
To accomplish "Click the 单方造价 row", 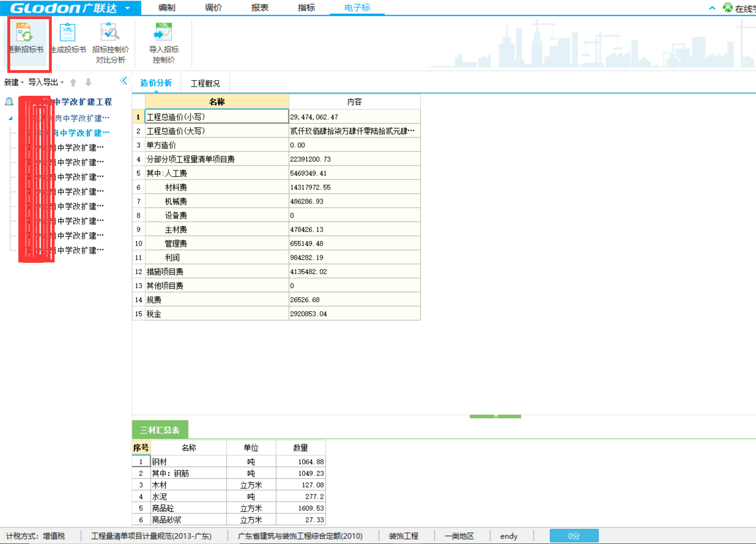I will coord(276,145).
